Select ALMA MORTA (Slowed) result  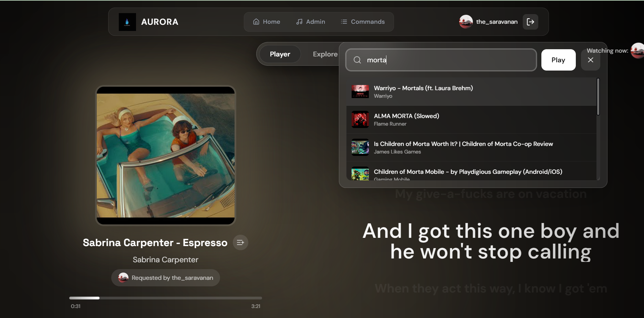[x=471, y=119]
